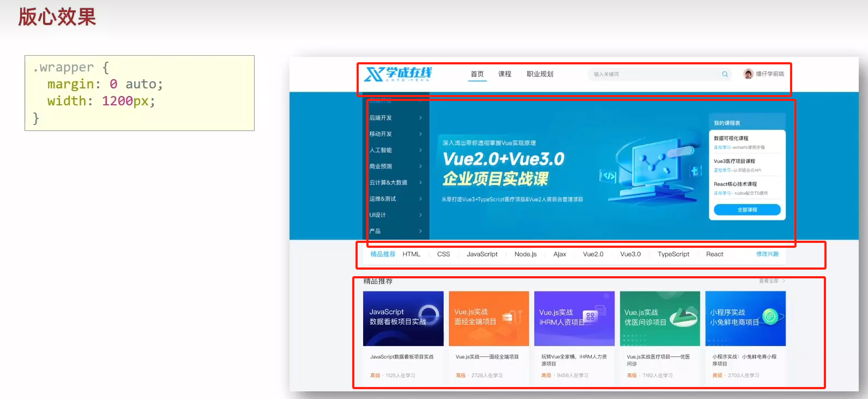Click the search magnifier icon
Viewport: 868px width, 399px height.
(725, 74)
